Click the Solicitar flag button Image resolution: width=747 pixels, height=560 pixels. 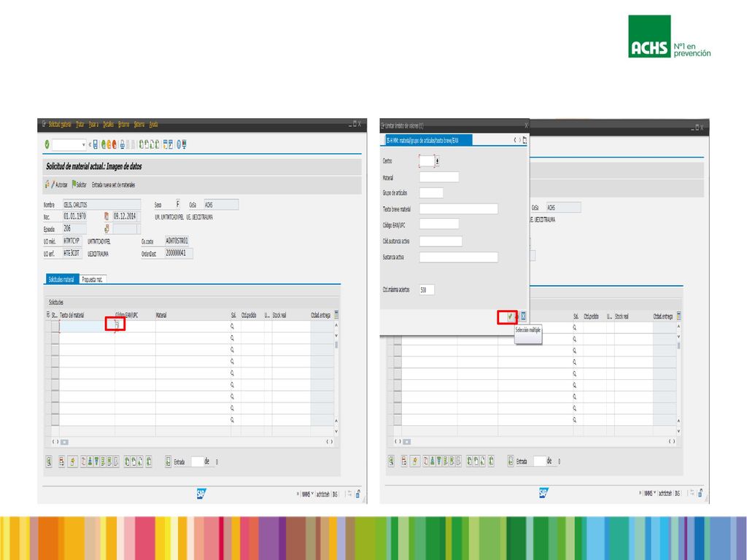tap(79, 184)
